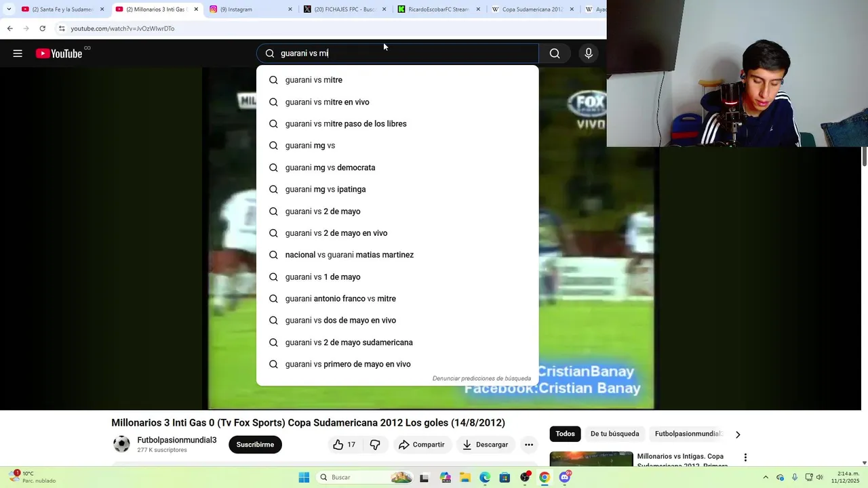This screenshot has height=488, width=868.
Task: Open Chrome from the taskbar
Action: [x=544, y=477]
